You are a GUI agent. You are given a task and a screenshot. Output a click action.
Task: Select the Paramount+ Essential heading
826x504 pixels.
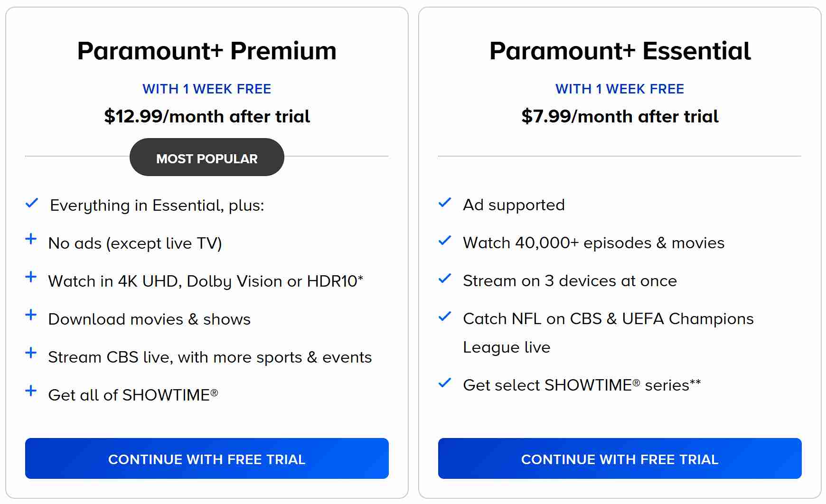[620, 51]
